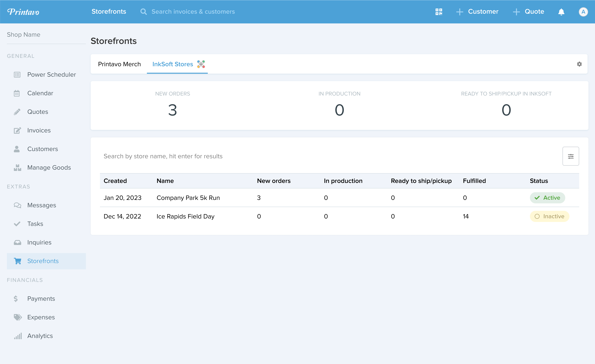Switch to the Printavo Merch tab
The width and height of the screenshot is (595, 364).
pos(119,64)
